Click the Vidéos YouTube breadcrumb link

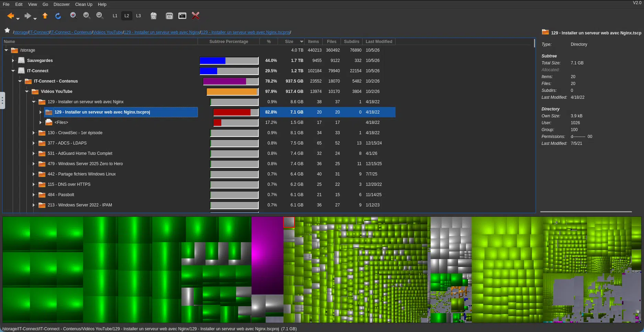click(108, 32)
